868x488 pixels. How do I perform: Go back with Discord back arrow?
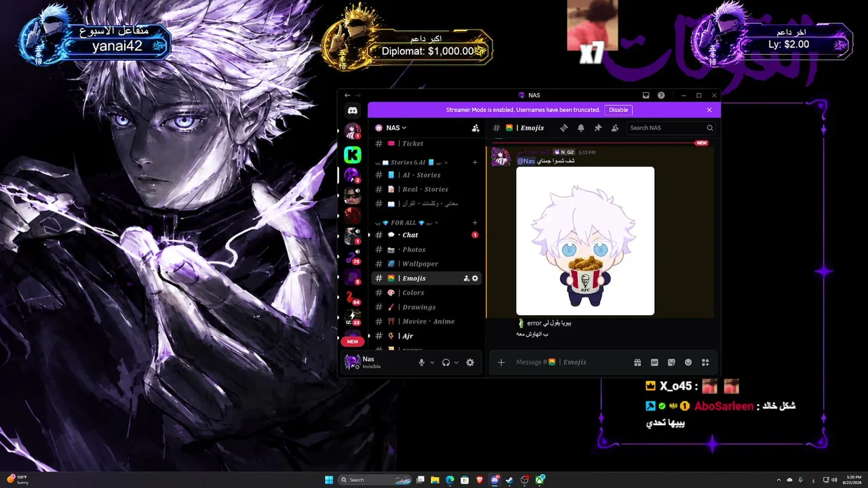(348, 96)
